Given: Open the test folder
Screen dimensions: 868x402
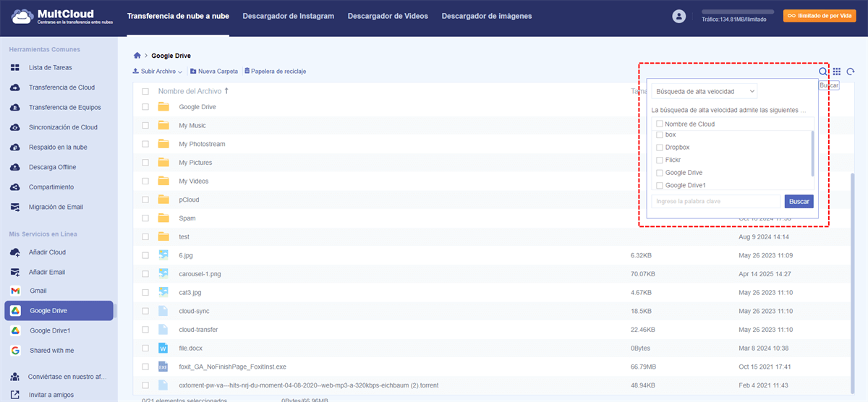Looking at the screenshot, I should 185,237.
